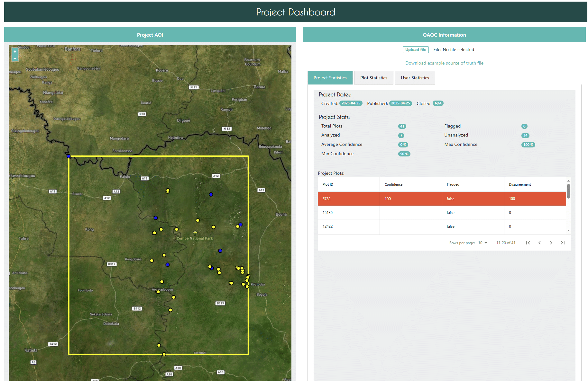588x381 pixels.
Task: Click the Unanalyzed 34 badge
Action: point(525,136)
